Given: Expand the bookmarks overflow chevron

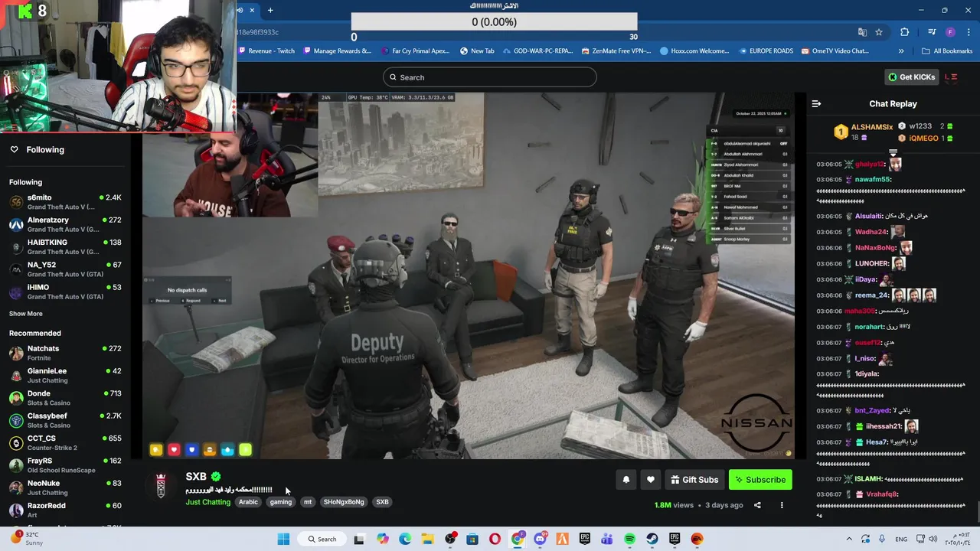Looking at the screenshot, I should pyautogui.click(x=901, y=51).
